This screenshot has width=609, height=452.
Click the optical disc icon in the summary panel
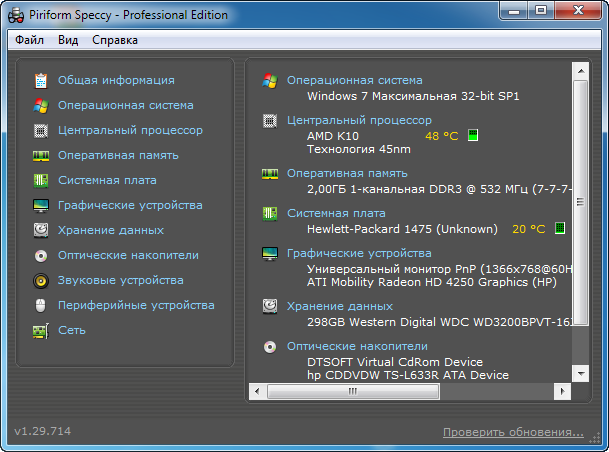(270, 346)
